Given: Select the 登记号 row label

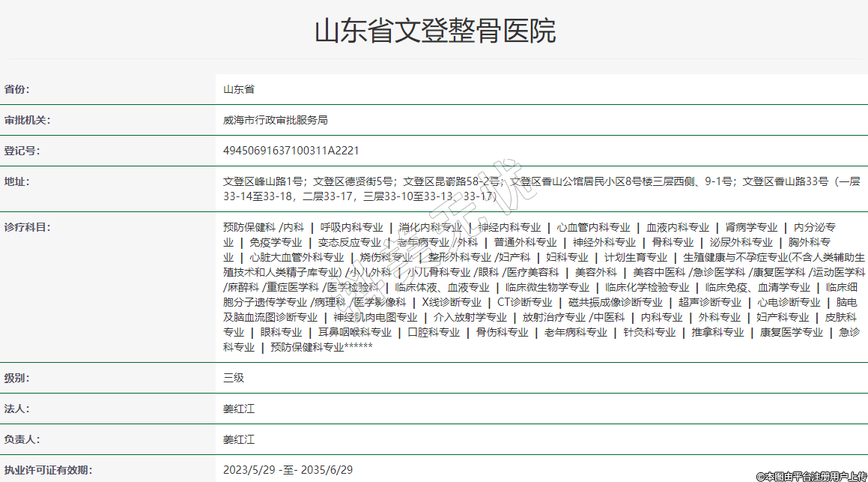Looking at the screenshot, I should [x=22, y=151].
